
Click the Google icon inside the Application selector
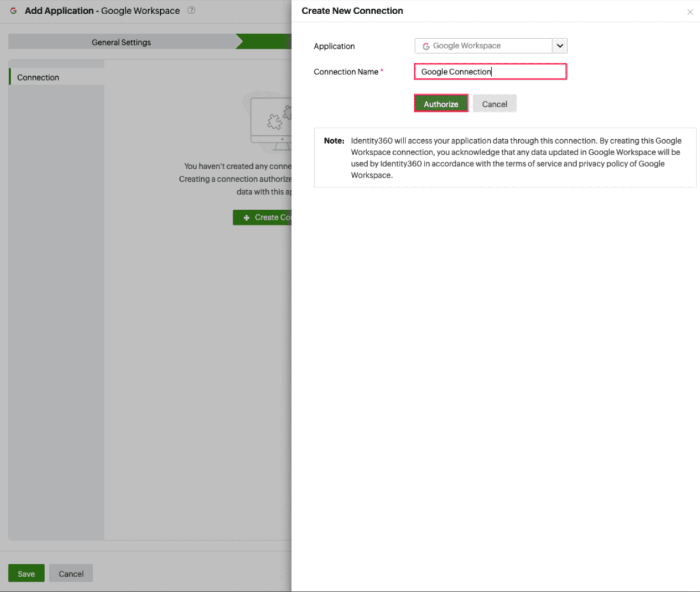426,45
